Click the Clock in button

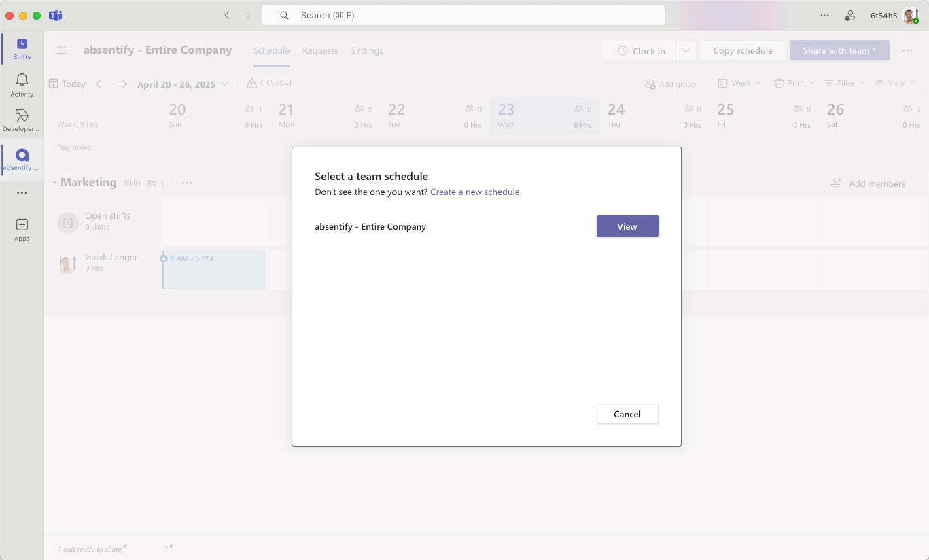tap(639, 50)
